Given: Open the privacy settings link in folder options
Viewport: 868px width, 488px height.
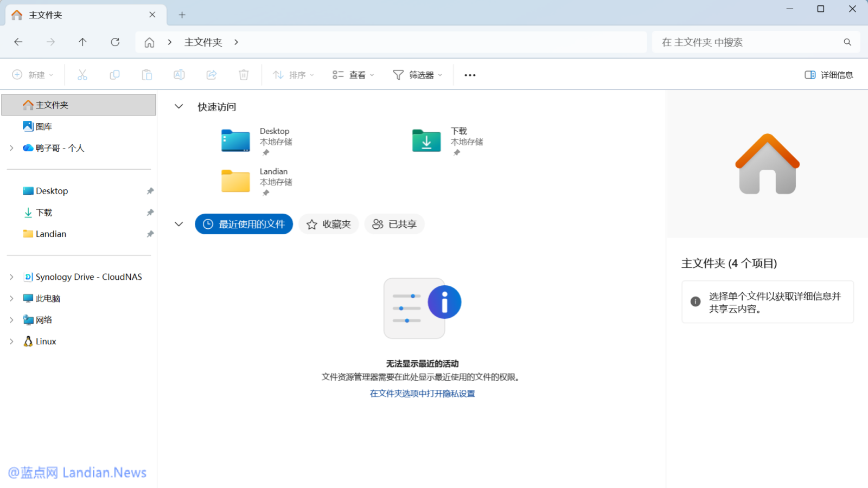Looking at the screenshot, I should tap(422, 394).
